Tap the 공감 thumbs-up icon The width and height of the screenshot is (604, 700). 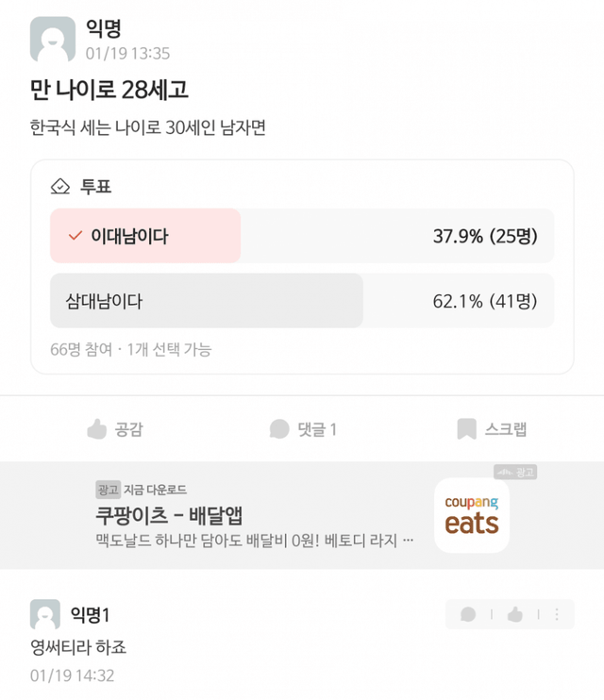[x=96, y=429]
